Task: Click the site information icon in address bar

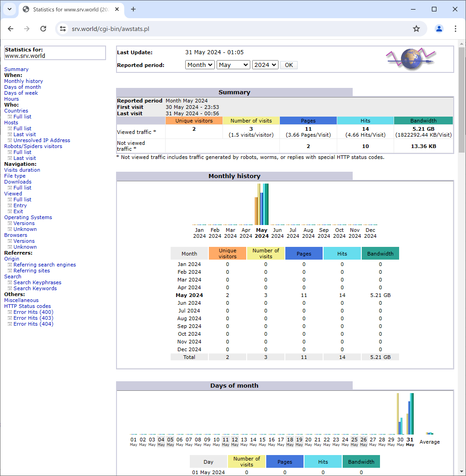Action: pos(63,29)
